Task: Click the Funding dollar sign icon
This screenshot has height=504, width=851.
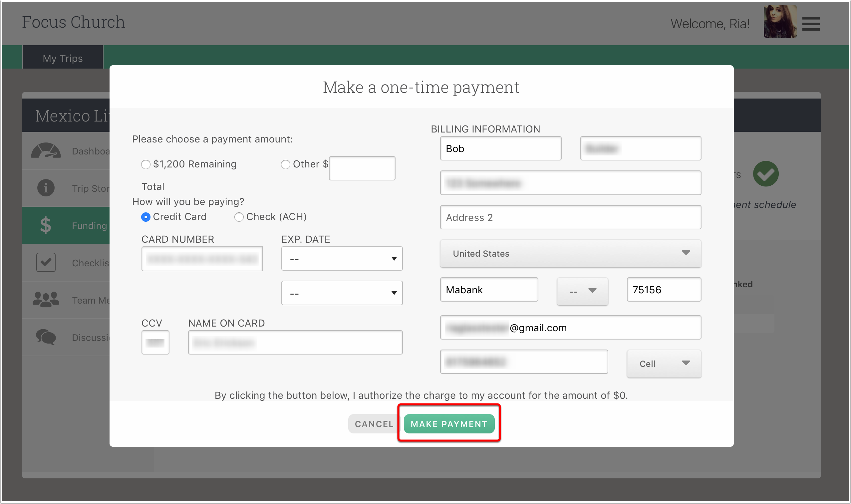Action: tap(46, 225)
